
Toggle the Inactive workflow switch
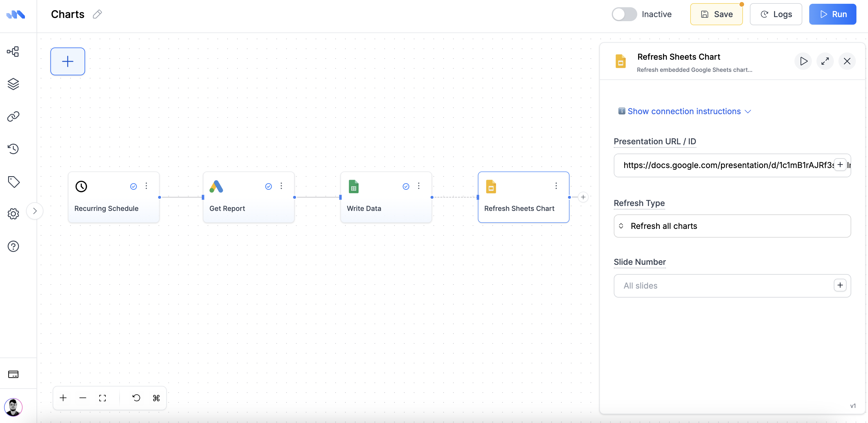[x=624, y=14]
